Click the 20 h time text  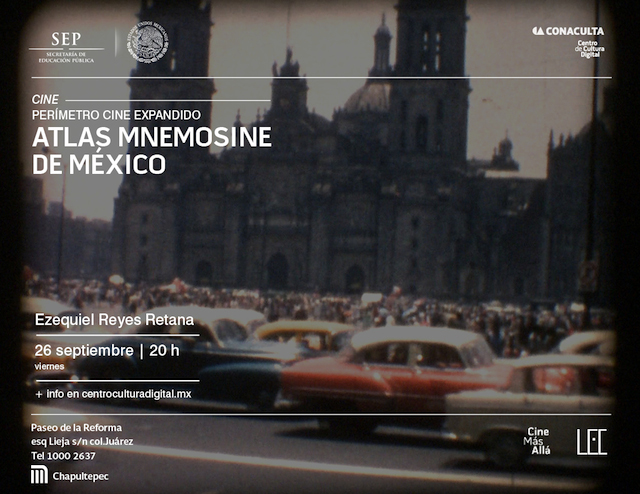click(x=165, y=350)
